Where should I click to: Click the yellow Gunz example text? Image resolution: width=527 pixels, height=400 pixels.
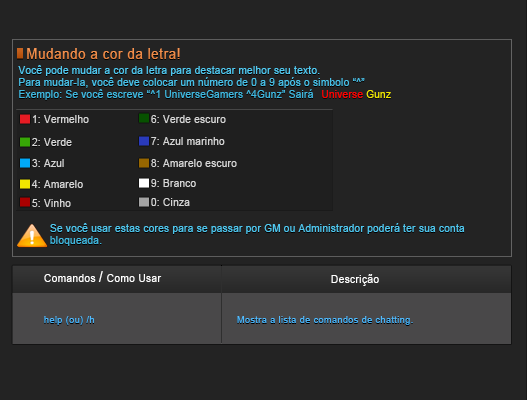pos(378,94)
